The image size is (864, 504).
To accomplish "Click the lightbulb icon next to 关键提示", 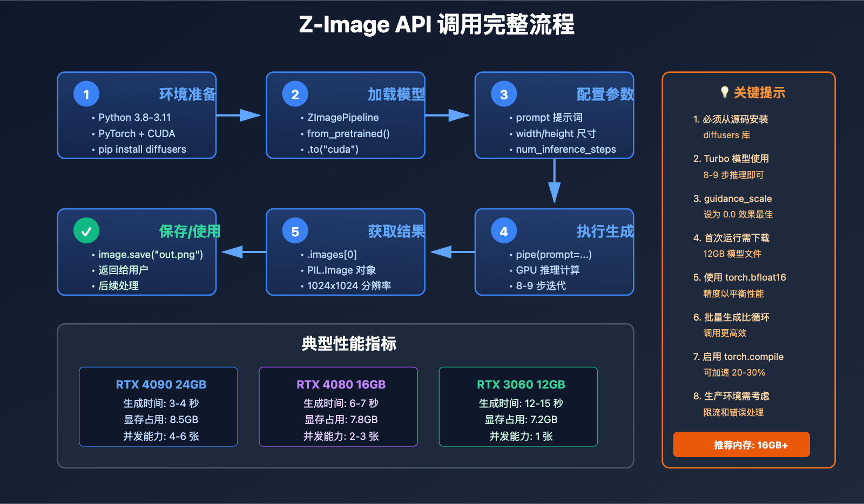I will [x=724, y=92].
